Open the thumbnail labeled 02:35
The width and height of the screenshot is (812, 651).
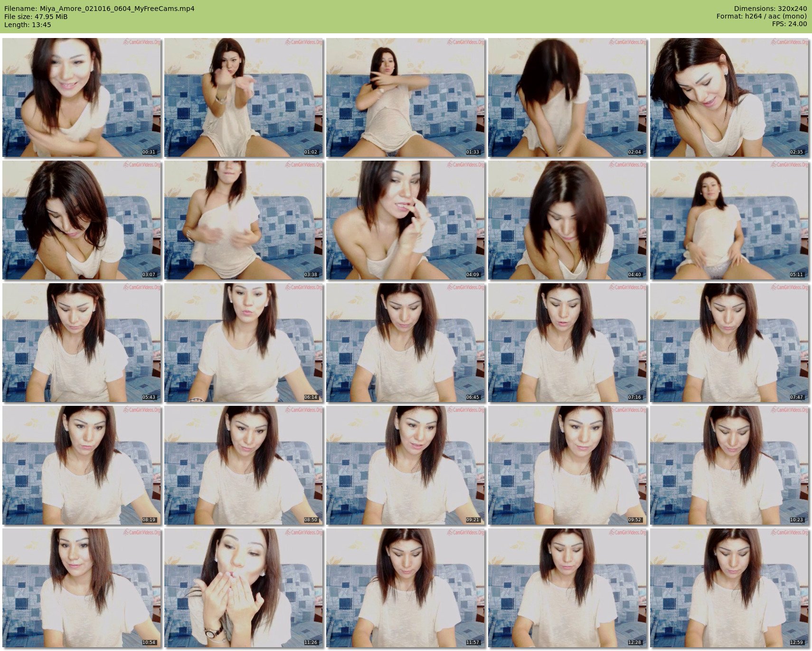pos(729,97)
